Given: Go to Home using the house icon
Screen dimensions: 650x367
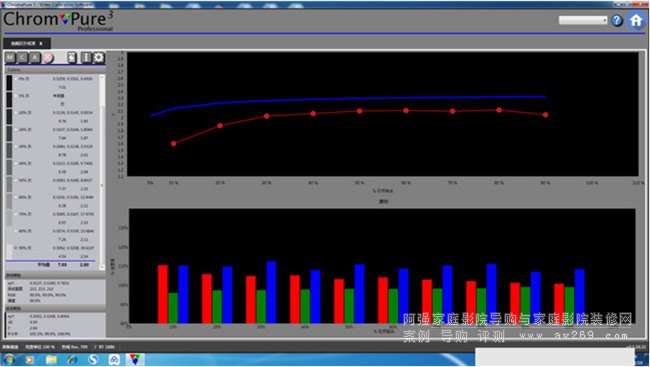Looking at the screenshot, I should click(x=636, y=20).
